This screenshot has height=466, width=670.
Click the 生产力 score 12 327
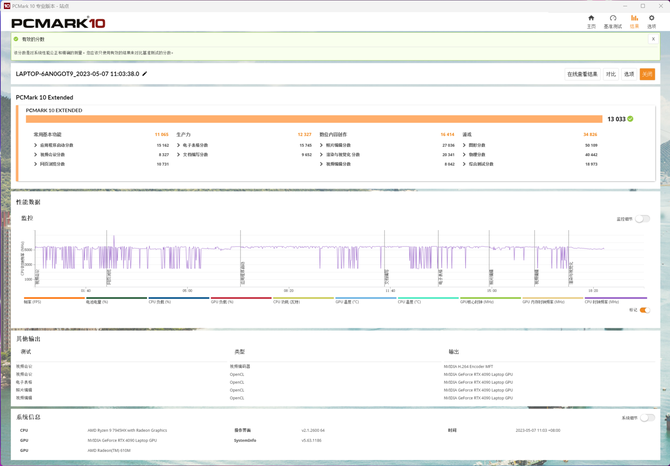(305, 135)
